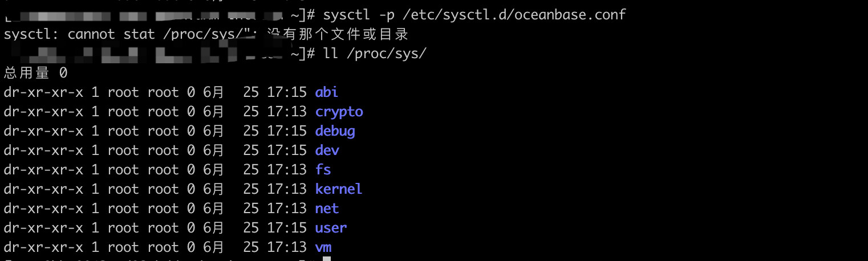
Task: Click the 'cannot stat /proc/sys/' error line
Action: pos(206,34)
